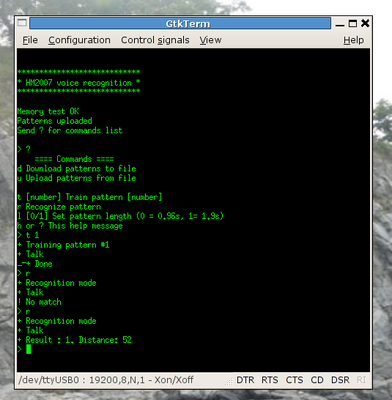Click the RTS signal indicator
Viewport: 392px width, 400px height.
point(269,380)
